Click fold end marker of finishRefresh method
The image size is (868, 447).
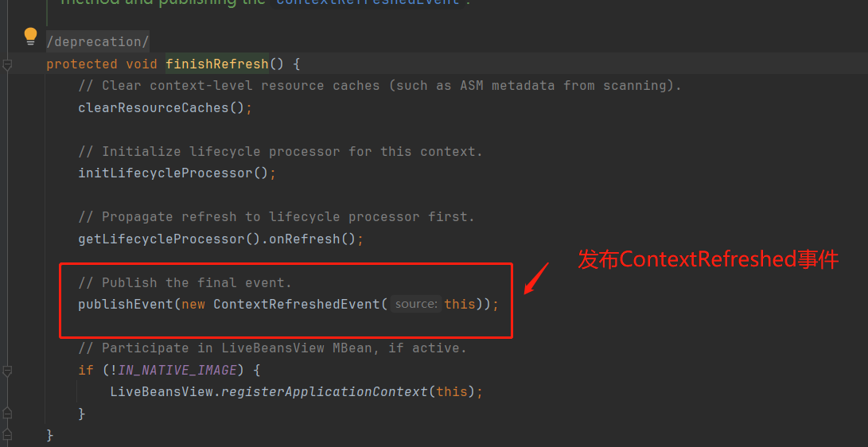[x=7, y=434]
